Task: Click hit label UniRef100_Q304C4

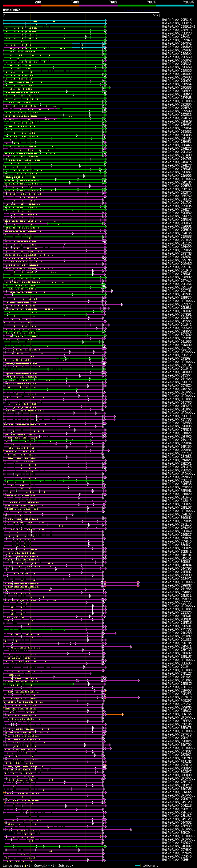Action: (177, 37)
